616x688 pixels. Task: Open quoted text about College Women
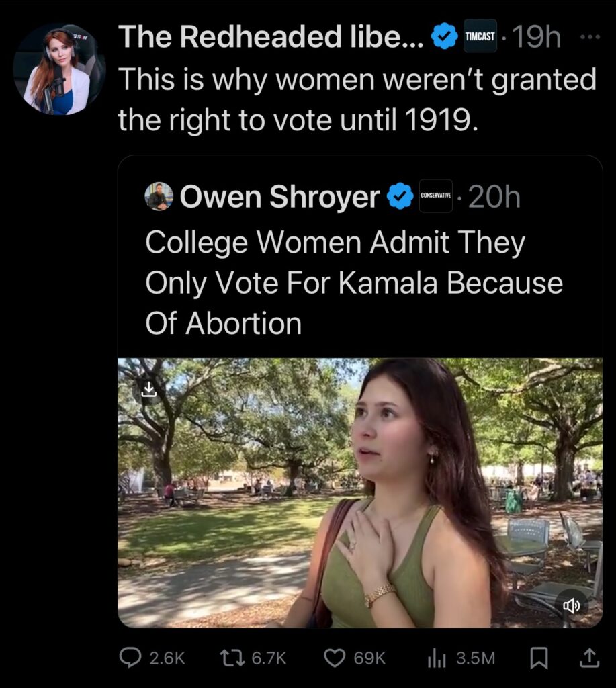pyautogui.click(x=353, y=284)
